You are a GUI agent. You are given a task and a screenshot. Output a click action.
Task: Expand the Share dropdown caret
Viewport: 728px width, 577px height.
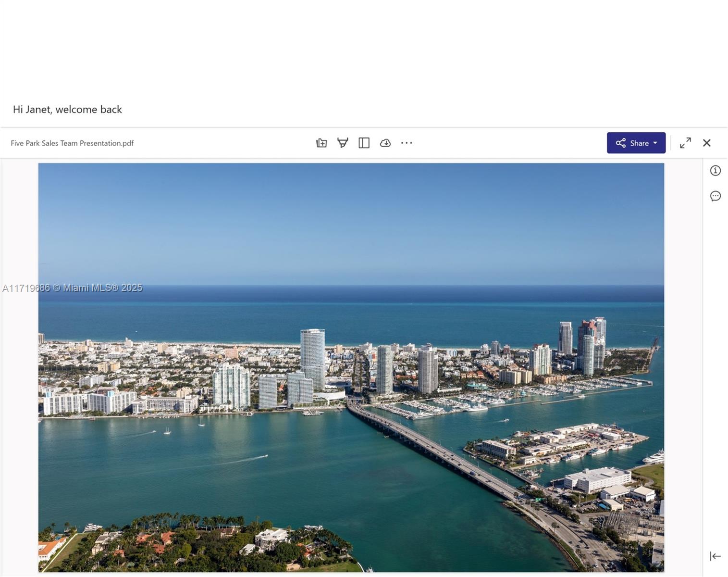point(655,143)
